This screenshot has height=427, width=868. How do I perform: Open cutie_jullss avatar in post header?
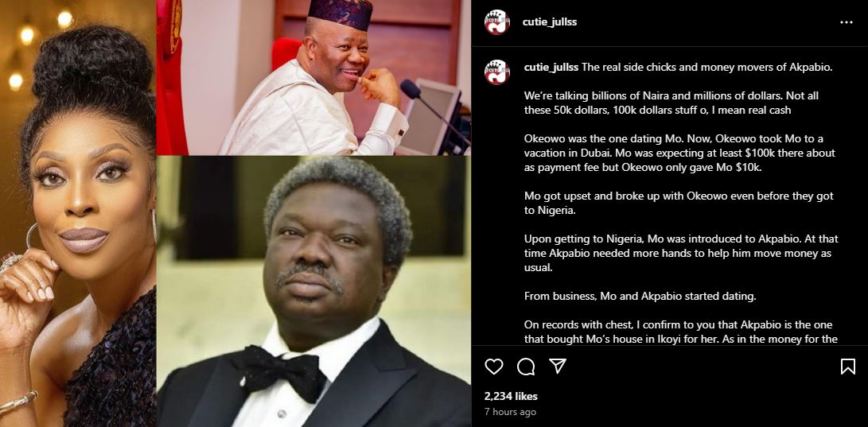coord(497,22)
